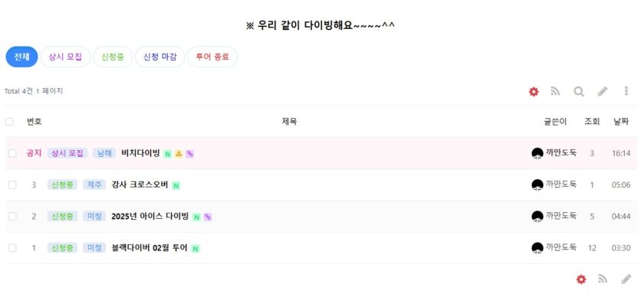The image size is (644, 297).
Task: Switch to 상시 모집 filter tab
Action: click(65, 57)
